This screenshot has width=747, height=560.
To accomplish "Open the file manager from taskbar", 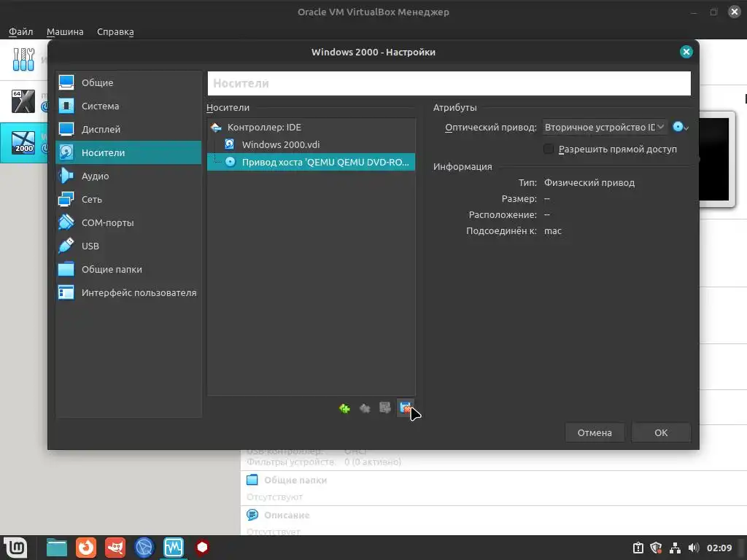I will pyautogui.click(x=57, y=548).
